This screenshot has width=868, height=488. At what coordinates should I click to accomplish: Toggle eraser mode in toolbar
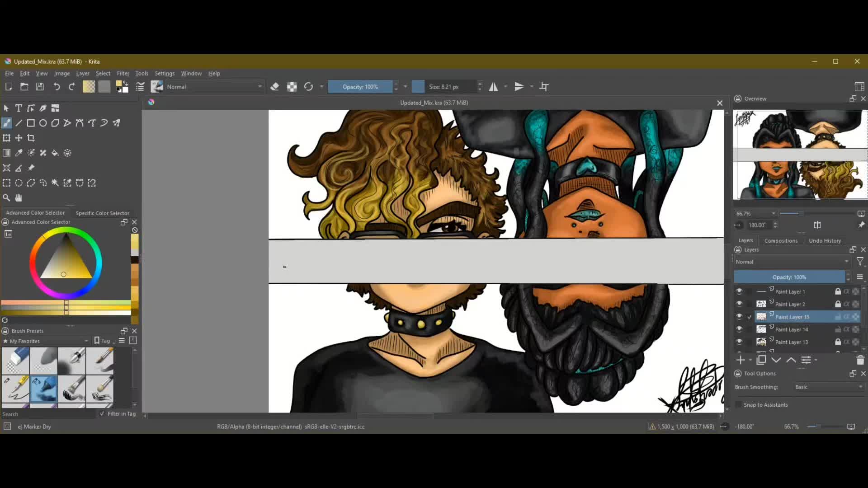click(x=274, y=87)
